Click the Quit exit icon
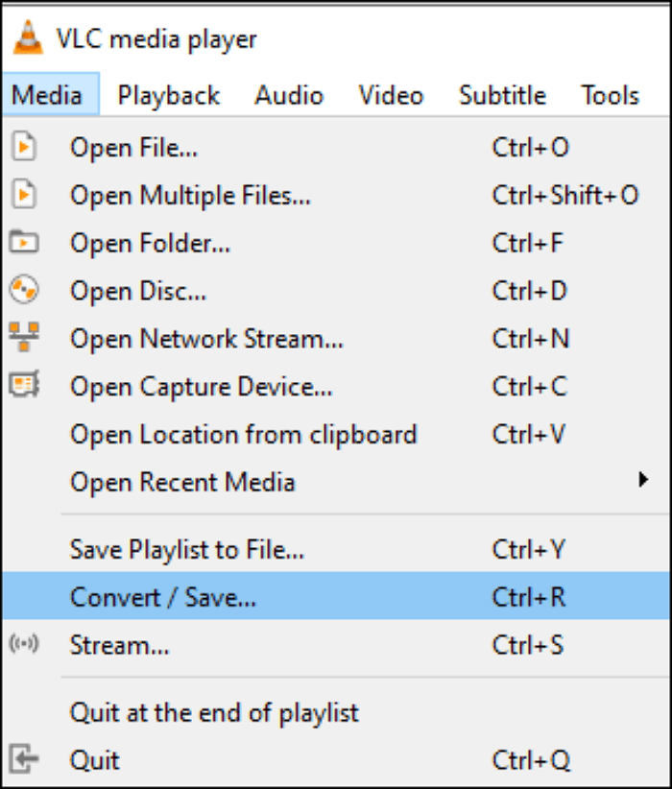672x789 pixels. pyautogui.click(x=23, y=760)
